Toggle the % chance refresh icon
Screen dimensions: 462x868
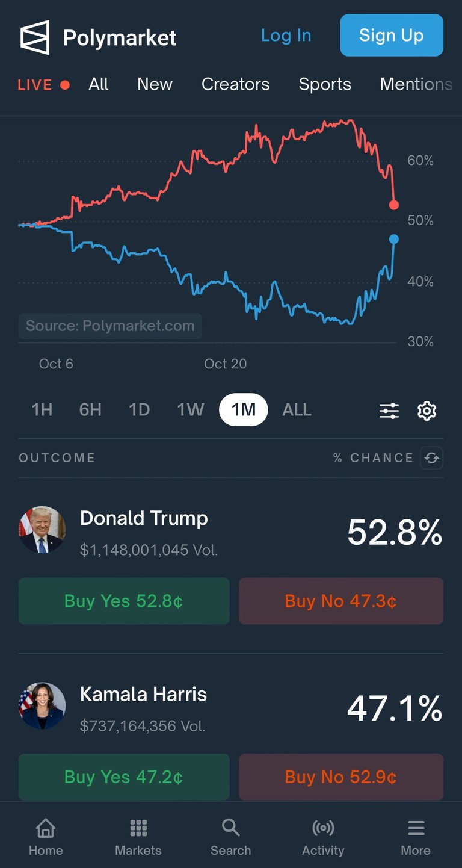[431, 458]
